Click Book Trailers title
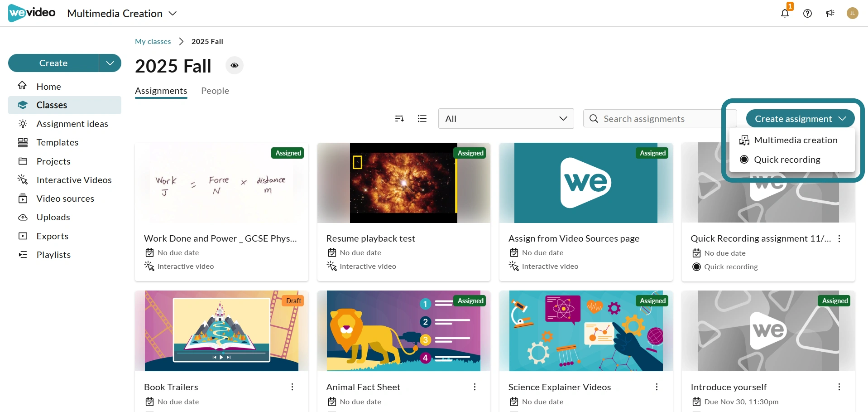Image resolution: width=868 pixels, height=412 pixels. 171,387
